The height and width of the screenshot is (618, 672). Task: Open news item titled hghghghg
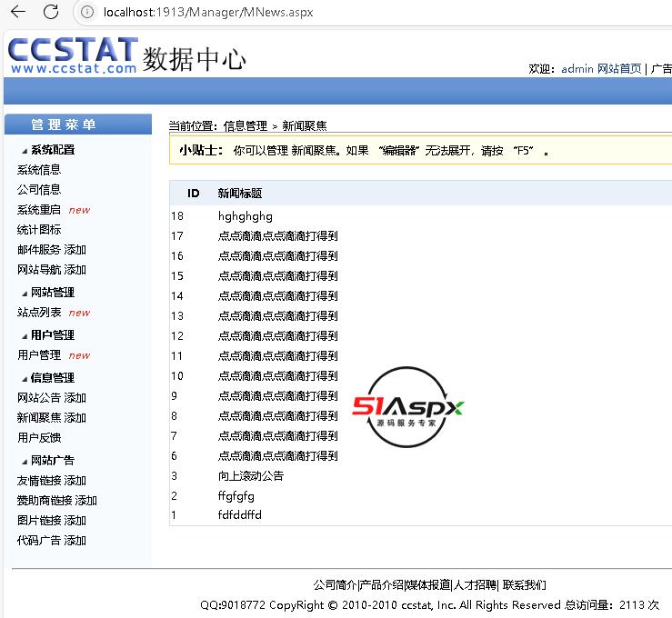tap(245, 216)
